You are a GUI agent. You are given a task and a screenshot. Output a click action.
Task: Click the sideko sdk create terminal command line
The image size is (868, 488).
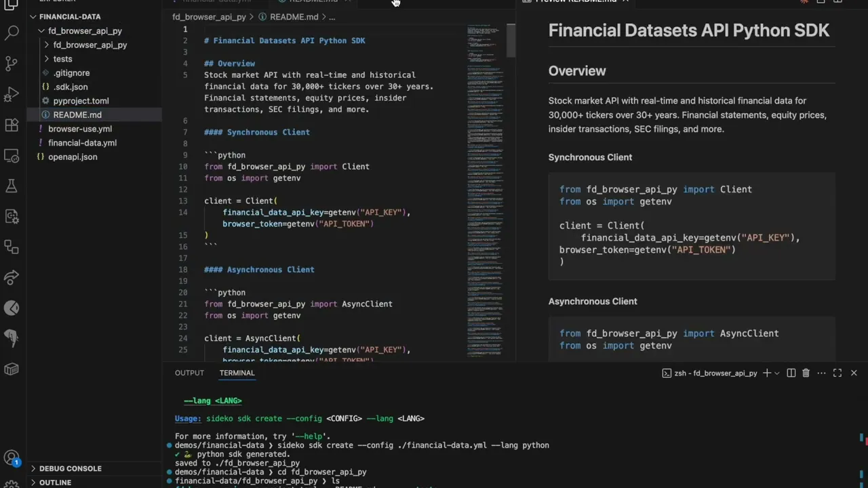tap(413, 446)
